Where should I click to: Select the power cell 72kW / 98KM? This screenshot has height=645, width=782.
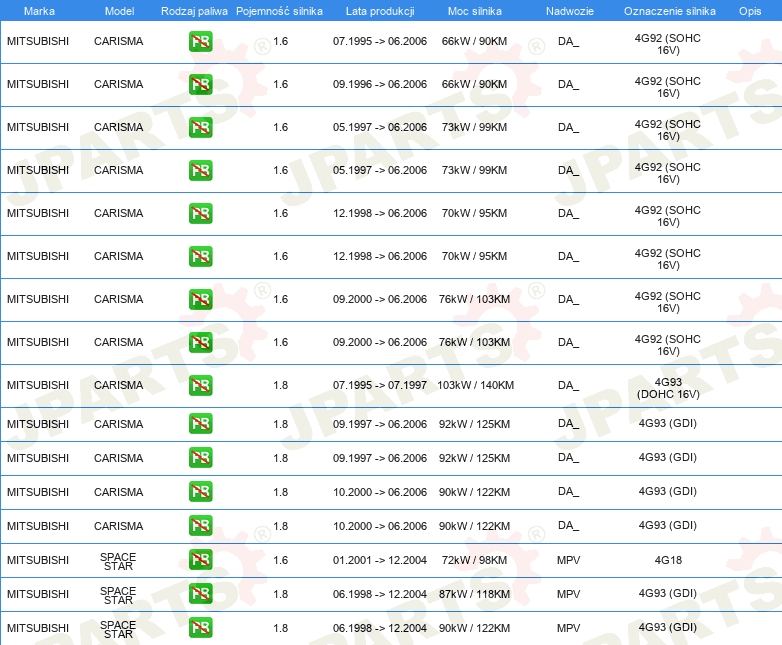[x=474, y=560]
